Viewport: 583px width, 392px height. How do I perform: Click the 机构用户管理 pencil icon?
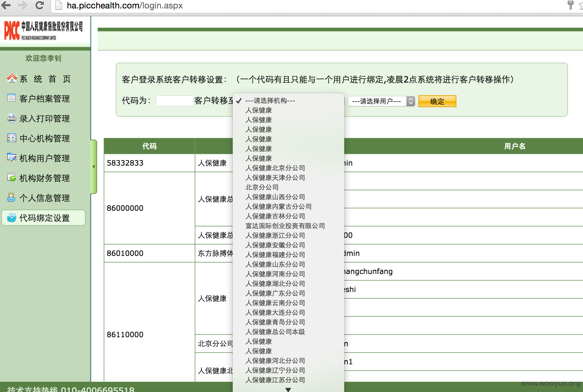(x=11, y=158)
